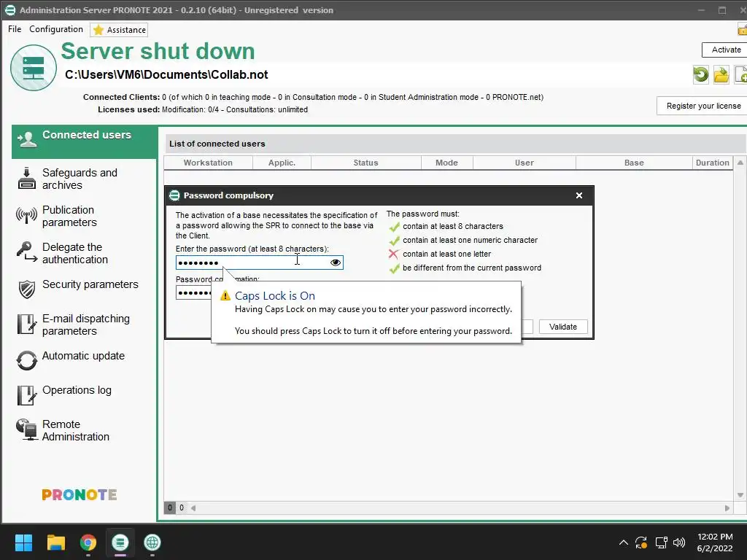The height and width of the screenshot is (560, 747).
Task: Click the Delegate authentication key icon
Action: click(x=27, y=252)
